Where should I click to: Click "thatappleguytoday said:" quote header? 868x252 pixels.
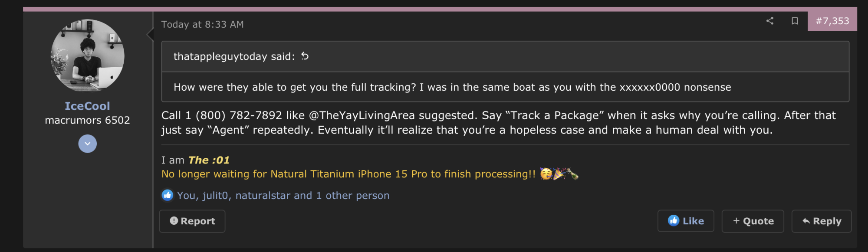pos(234,56)
